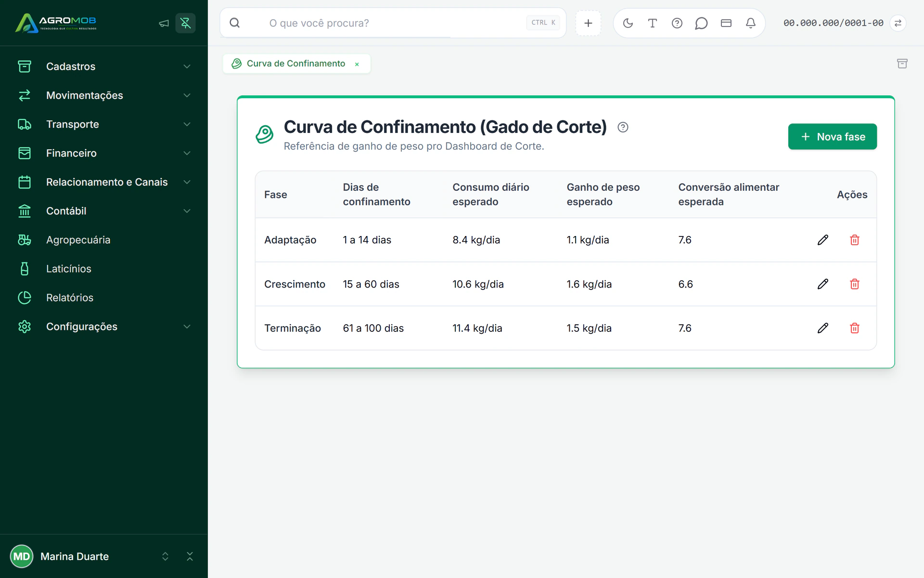Close the Curva de Confinamento tab
This screenshot has height=578, width=924.
(x=357, y=64)
